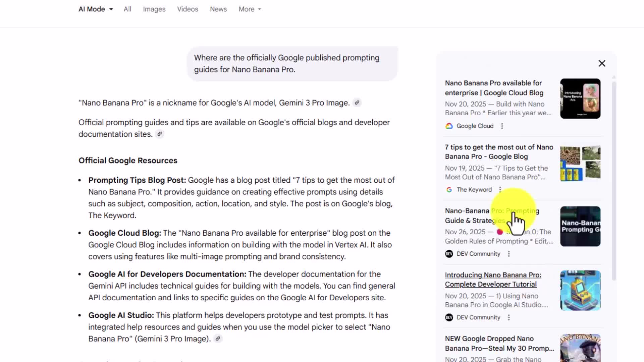Open 'Nano Banana Pro available for enterprise' result
The image size is (644, 362).
click(494, 88)
